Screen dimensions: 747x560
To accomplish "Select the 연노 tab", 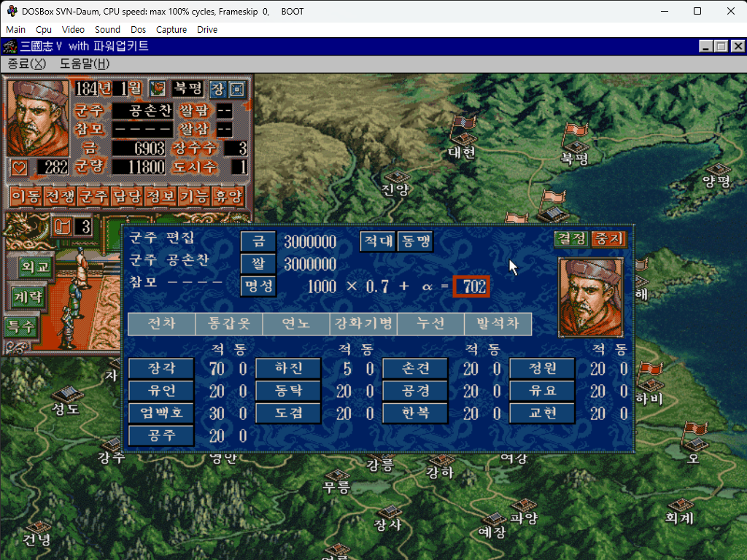I will [296, 324].
